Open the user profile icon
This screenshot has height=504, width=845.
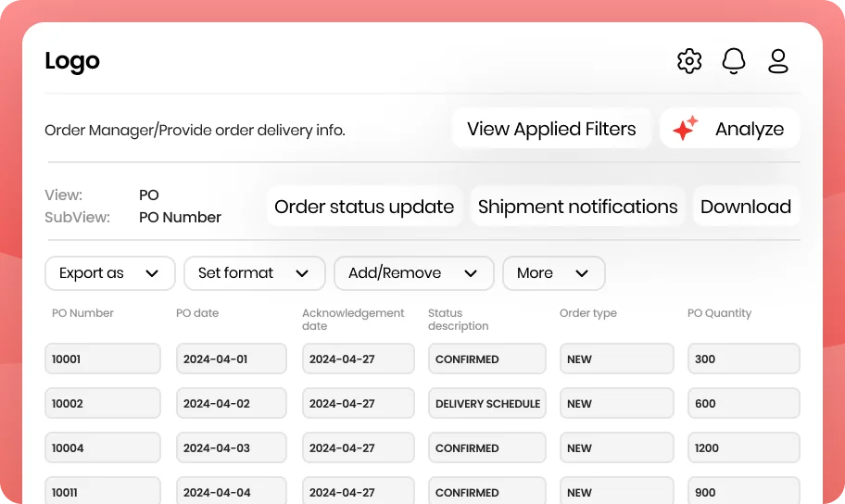coord(777,61)
